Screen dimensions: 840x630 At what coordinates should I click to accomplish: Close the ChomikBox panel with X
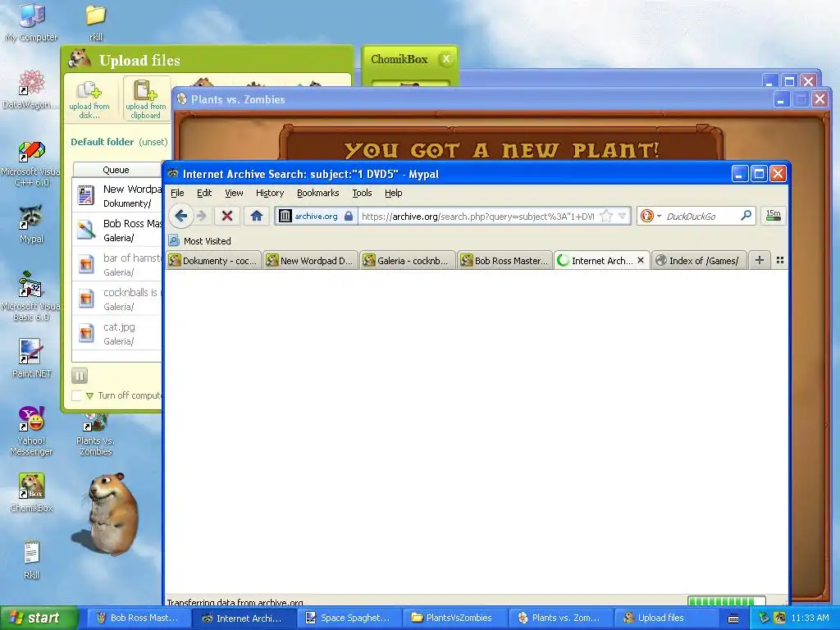(446, 59)
